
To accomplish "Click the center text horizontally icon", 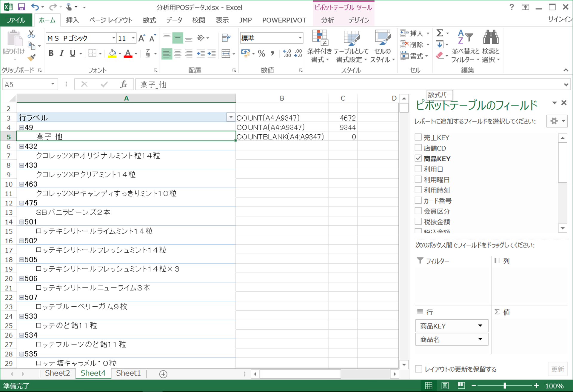I will coord(178,54).
